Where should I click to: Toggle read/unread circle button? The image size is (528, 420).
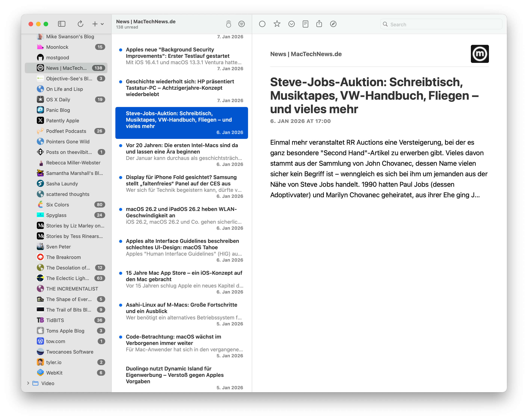(x=262, y=24)
